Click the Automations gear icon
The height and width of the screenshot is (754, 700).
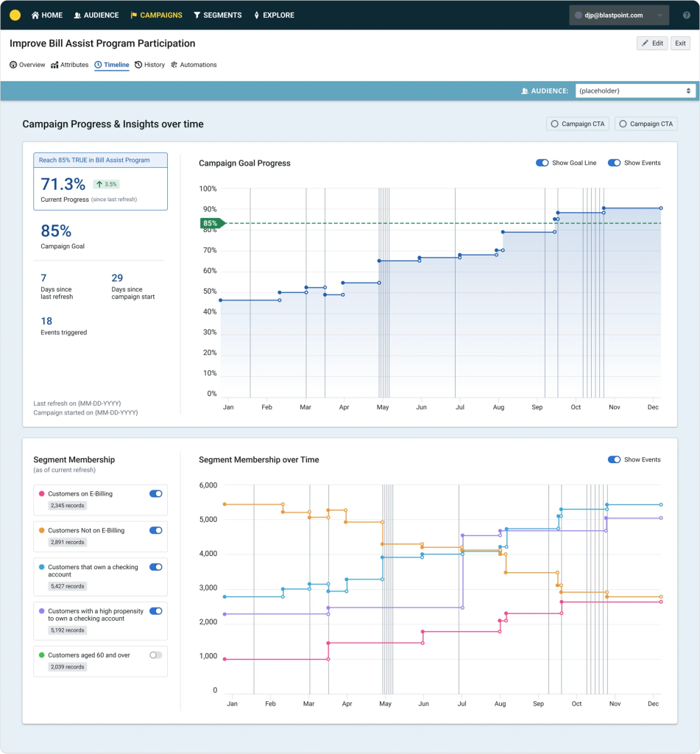pos(174,65)
